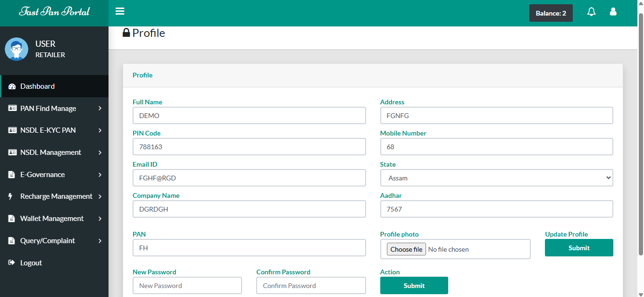Click the user avatar picture in sidebar
This screenshot has width=644, height=297.
point(17,49)
